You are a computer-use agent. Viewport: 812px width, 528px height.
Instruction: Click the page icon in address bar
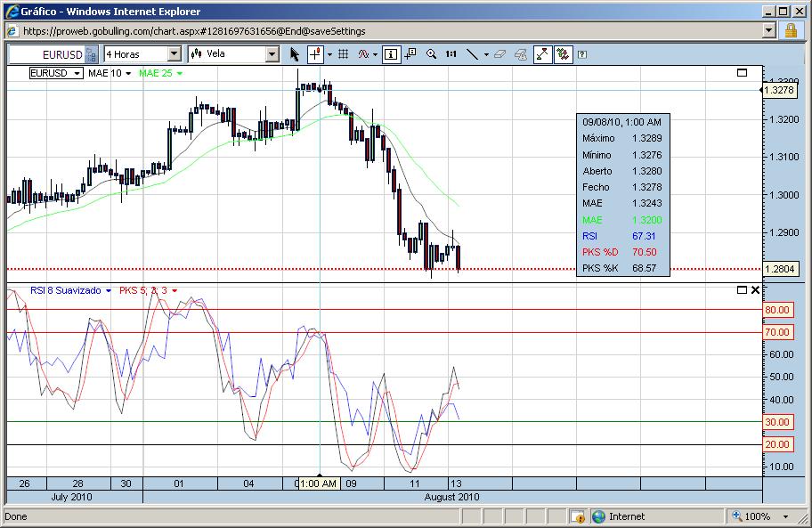(x=12, y=31)
